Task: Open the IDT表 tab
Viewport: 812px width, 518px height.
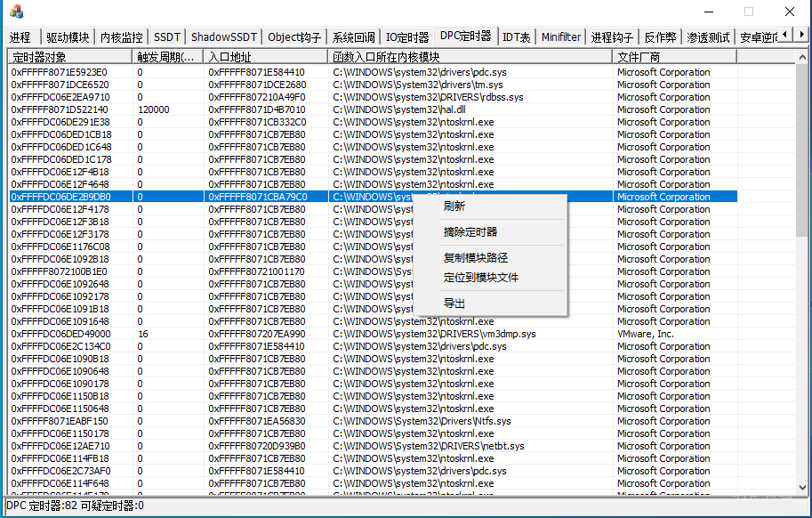Action: point(517,37)
